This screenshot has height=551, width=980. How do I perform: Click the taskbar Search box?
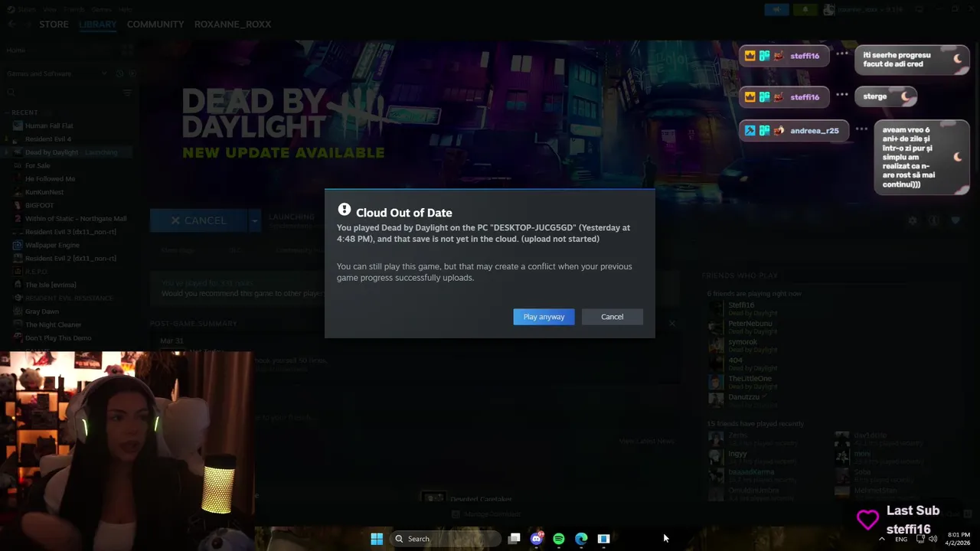[x=444, y=539]
